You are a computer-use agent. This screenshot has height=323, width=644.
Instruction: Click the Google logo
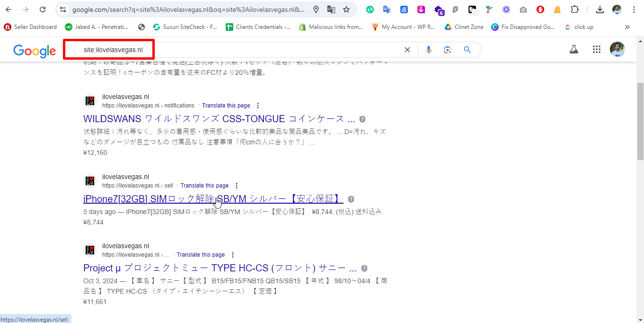click(35, 51)
